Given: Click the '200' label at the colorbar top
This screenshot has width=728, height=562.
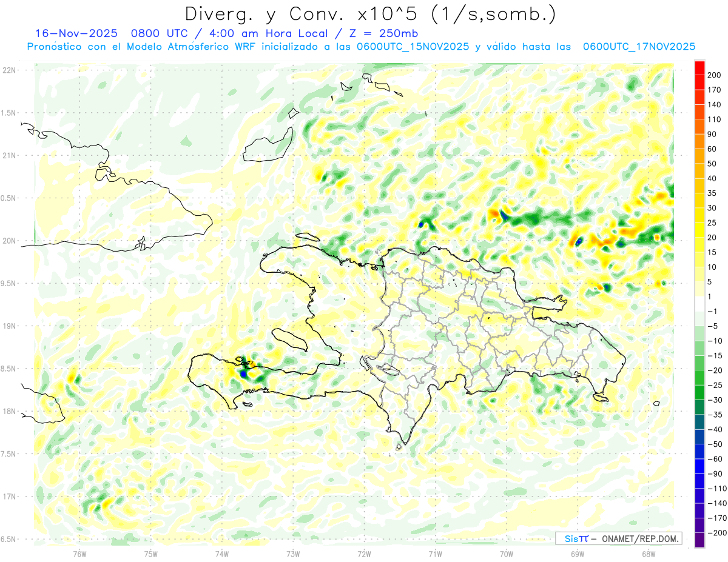Looking at the screenshot, I should pos(714,75).
